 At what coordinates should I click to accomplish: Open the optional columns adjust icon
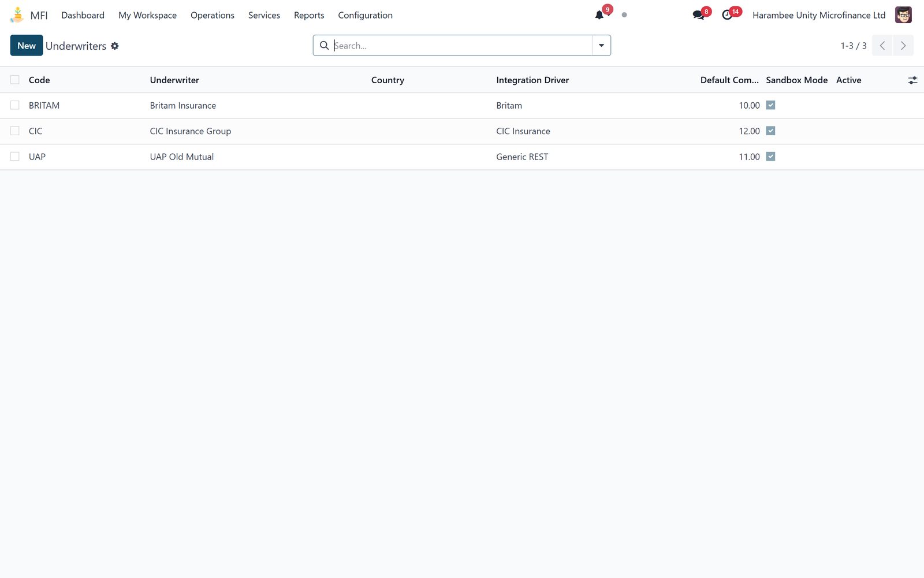click(912, 80)
